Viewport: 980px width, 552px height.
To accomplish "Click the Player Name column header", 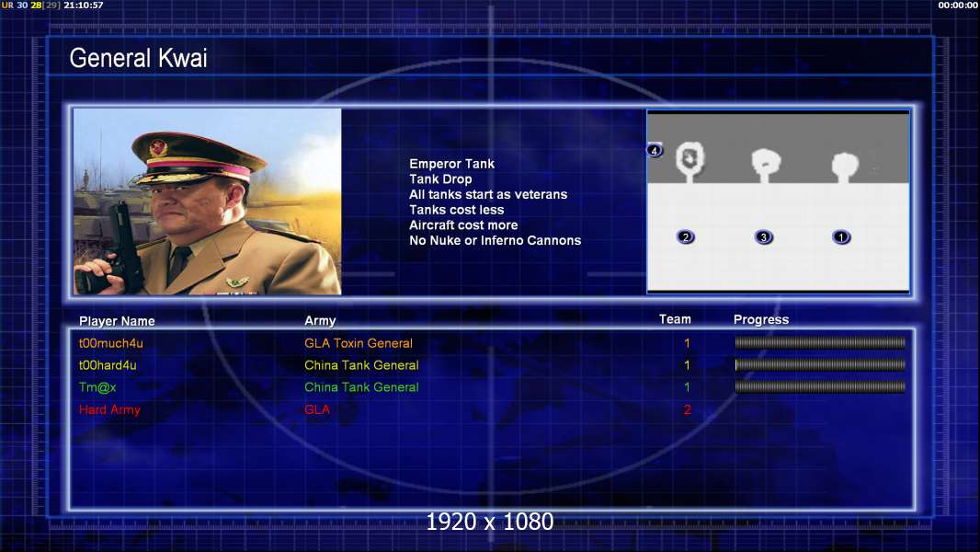I will [117, 321].
